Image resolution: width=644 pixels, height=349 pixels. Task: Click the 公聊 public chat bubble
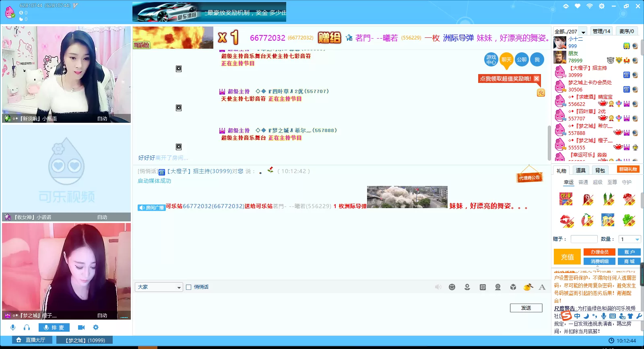click(522, 60)
